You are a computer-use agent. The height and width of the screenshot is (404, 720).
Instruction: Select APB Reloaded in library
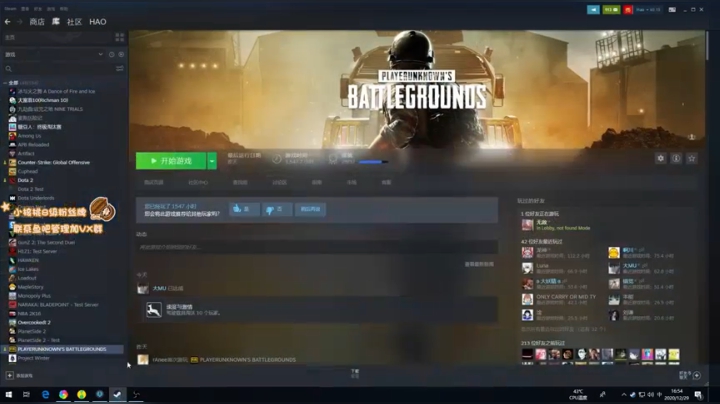tap(33, 145)
